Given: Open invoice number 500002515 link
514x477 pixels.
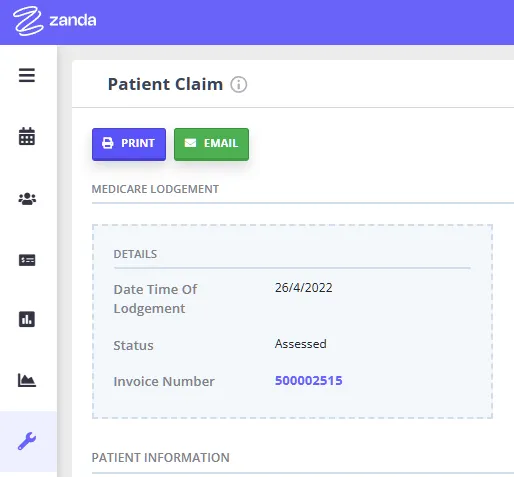Looking at the screenshot, I should [x=309, y=381].
